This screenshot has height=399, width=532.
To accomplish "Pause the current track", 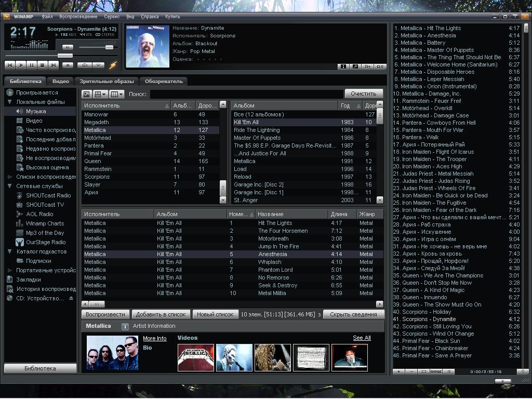I will pyautogui.click(x=32, y=65).
